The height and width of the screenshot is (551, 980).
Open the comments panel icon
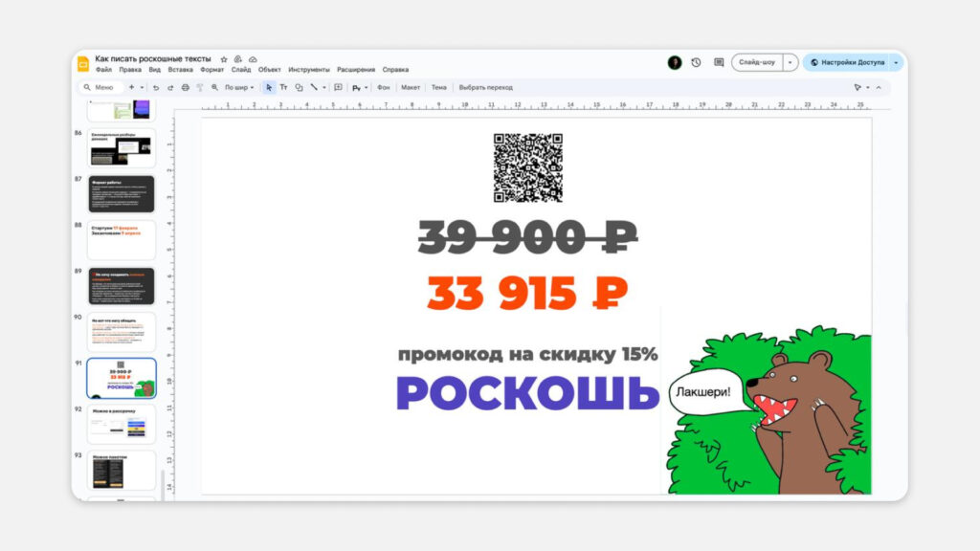pos(719,62)
